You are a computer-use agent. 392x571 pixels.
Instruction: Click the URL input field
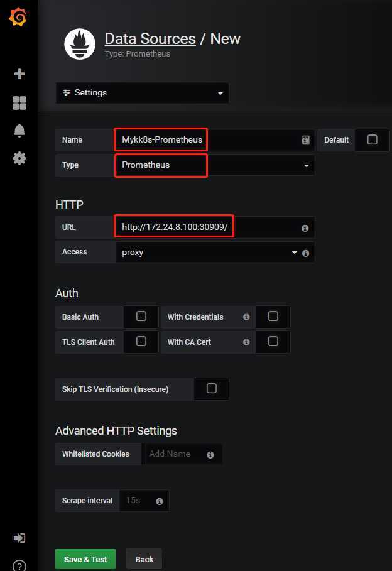pyautogui.click(x=215, y=227)
